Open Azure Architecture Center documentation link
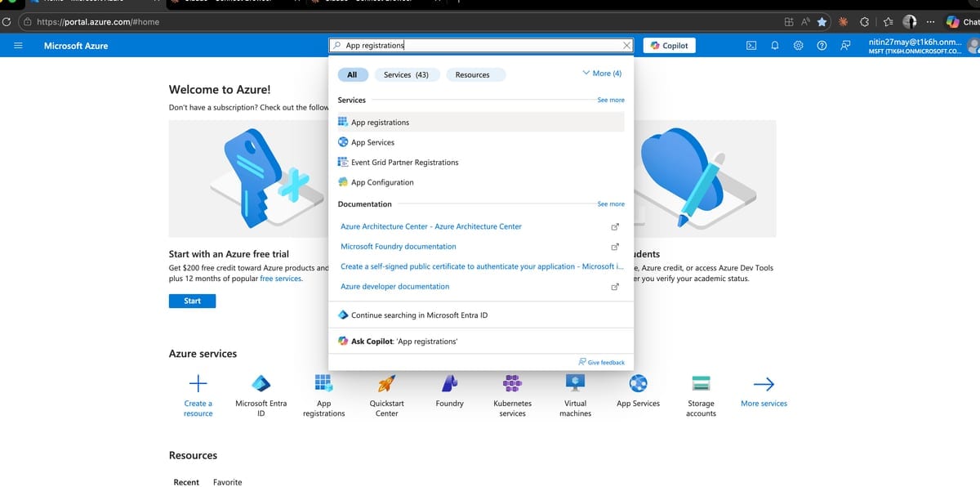 pos(430,226)
